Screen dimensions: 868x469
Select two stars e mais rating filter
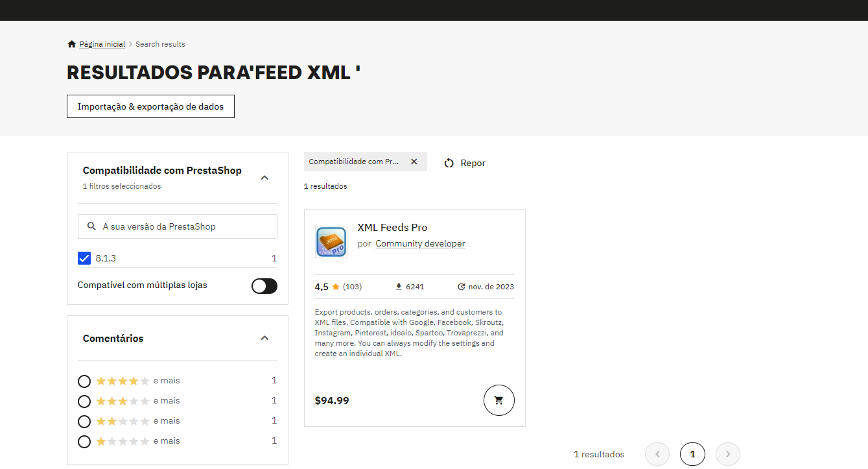coord(84,422)
